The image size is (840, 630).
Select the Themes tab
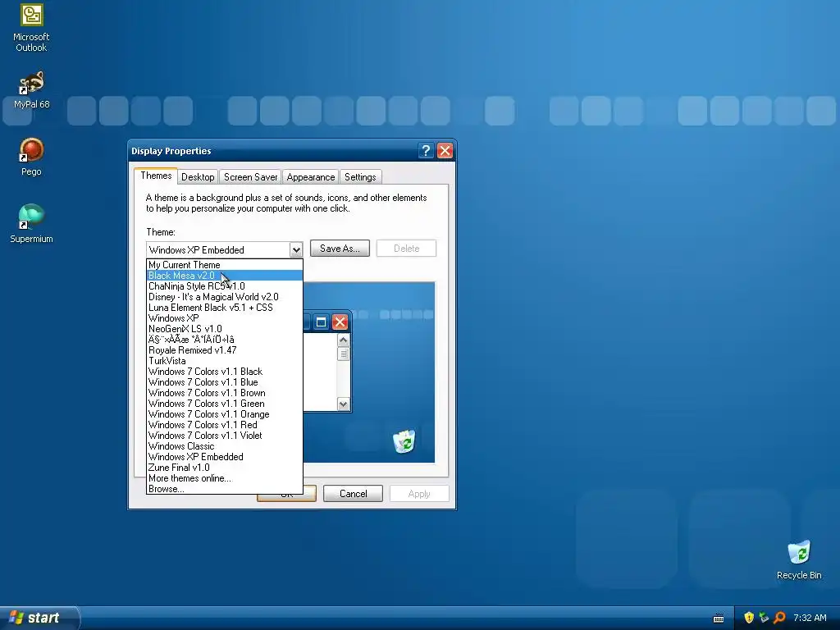coord(156,176)
